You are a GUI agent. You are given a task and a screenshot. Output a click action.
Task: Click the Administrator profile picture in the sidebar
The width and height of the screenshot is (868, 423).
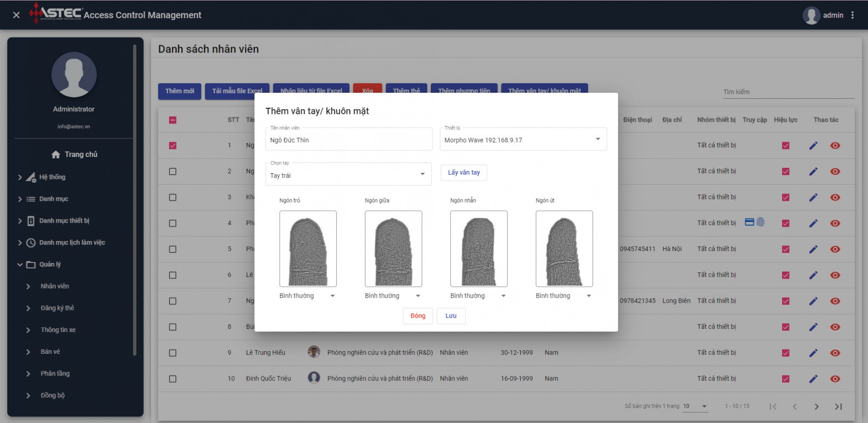click(x=74, y=75)
